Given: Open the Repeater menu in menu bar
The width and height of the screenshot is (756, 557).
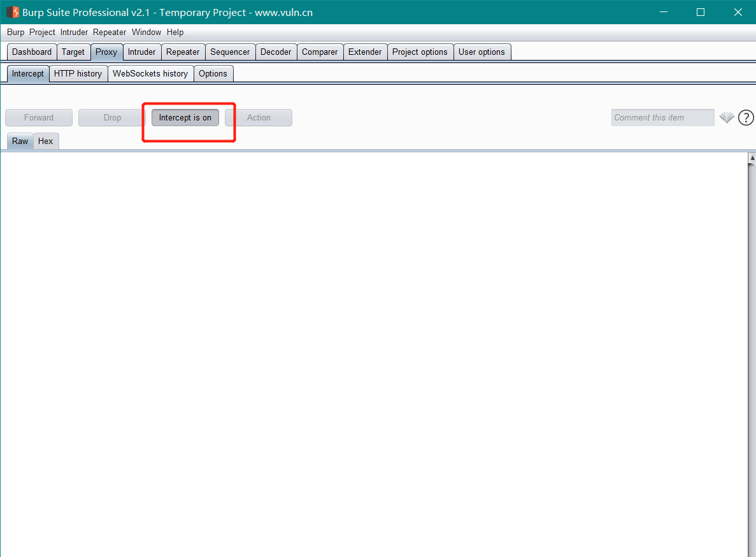Looking at the screenshot, I should (110, 33).
